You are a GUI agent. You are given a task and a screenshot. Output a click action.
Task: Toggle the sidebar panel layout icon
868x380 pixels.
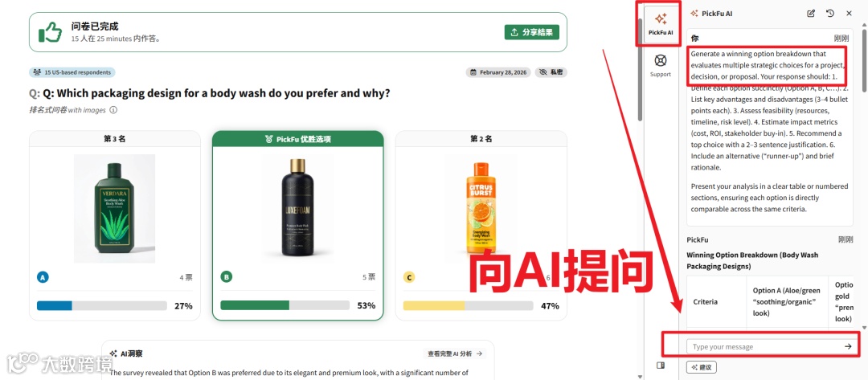click(x=660, y=365)
